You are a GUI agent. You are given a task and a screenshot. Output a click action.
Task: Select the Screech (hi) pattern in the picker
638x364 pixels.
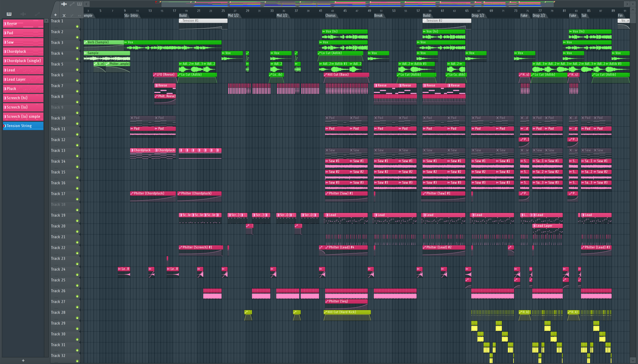coord(23,98)
